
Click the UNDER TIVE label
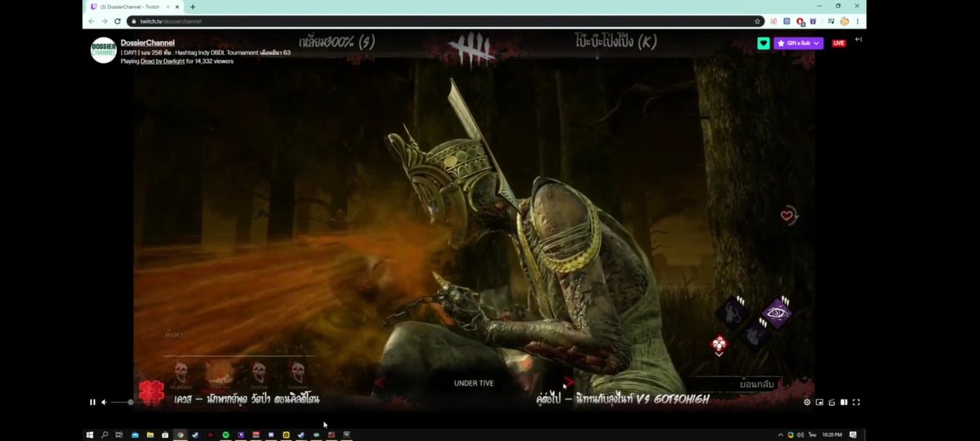pyautogui.click(x=474, y=383)
